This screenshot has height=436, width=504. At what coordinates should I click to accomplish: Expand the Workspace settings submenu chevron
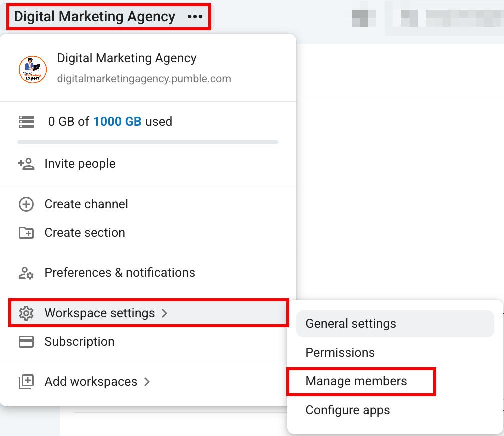pos(165,313)
